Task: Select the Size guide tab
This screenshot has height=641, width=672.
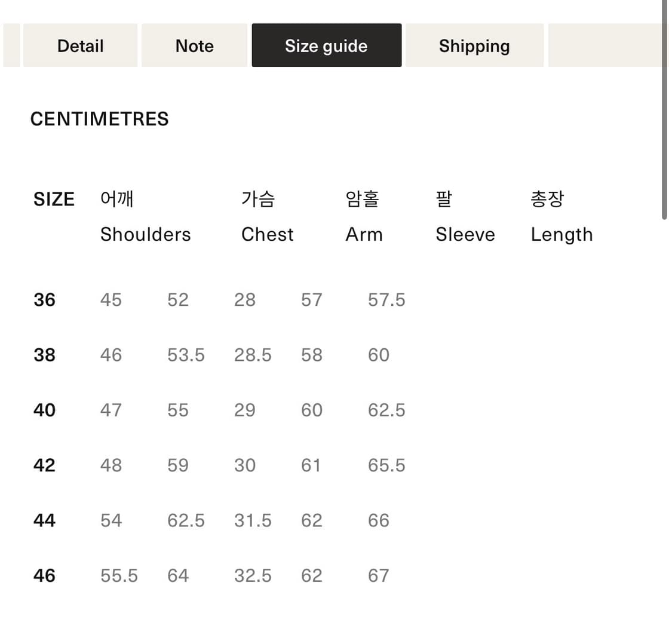Action: (x=326, y=46)
